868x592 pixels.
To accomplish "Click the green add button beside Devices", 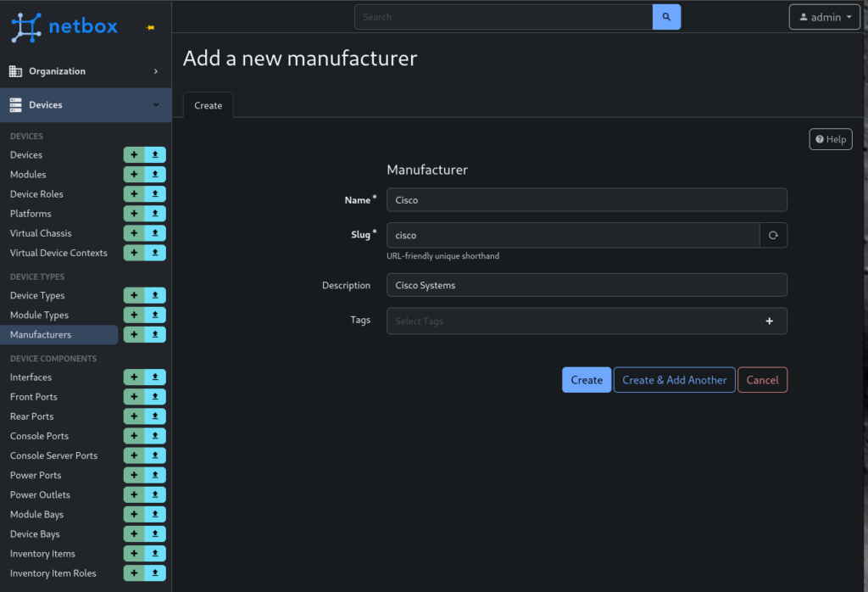I will tap(134, 155).
